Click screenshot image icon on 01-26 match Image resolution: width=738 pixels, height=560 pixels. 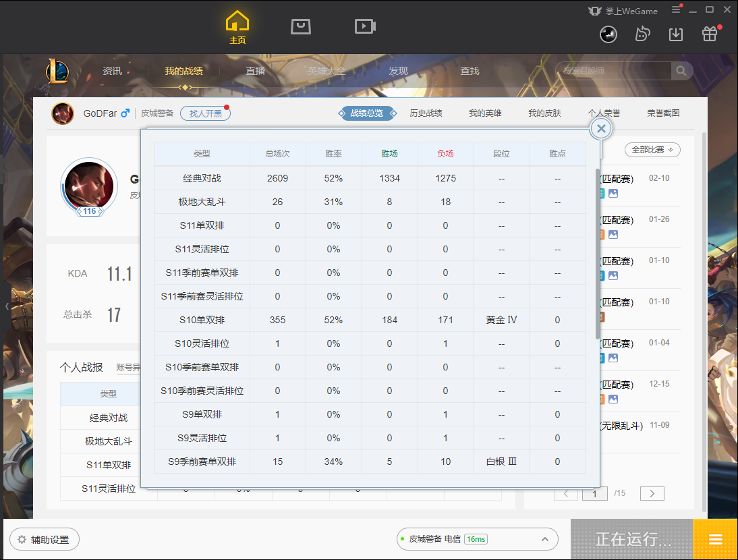pos(613,234)
